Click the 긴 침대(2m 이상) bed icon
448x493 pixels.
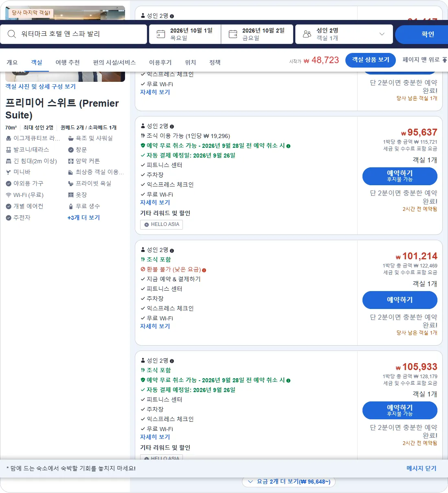click(9, 161)
